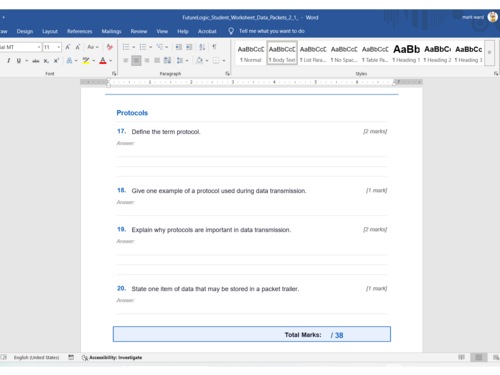Increase font size with Grow Font icon
Image resolution: width=500 pixels, height=375 pixels.
coord(68,47)
